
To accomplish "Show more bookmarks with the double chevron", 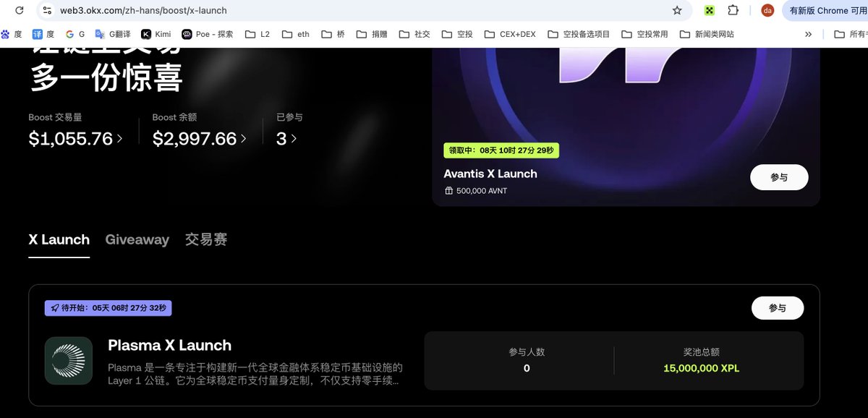I will pos(808,34).
